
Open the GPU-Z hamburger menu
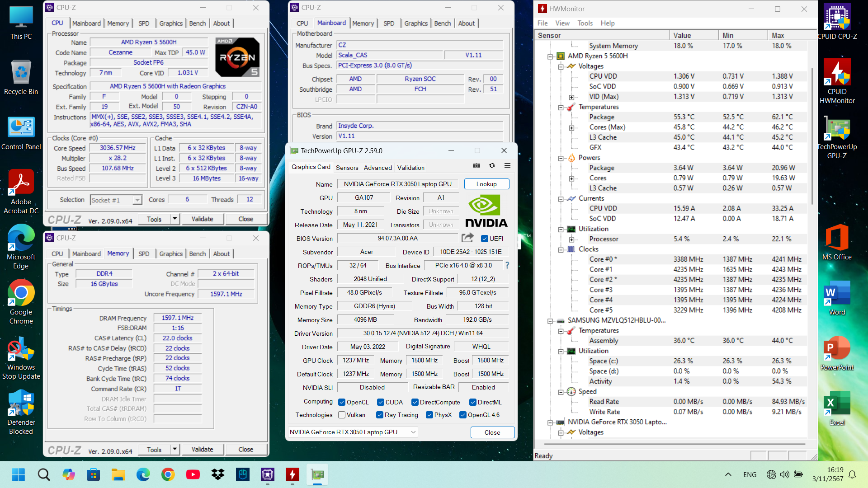[x=507, y=166]
